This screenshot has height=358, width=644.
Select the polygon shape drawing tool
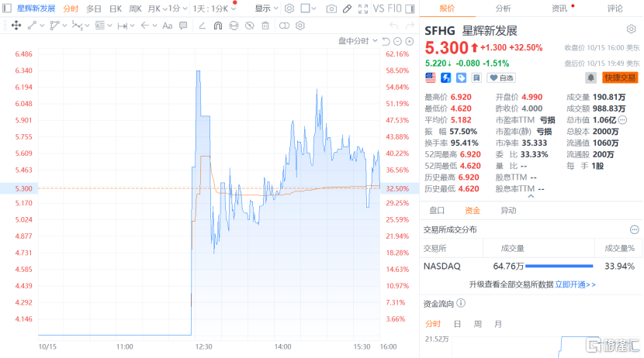pos(54,26)
